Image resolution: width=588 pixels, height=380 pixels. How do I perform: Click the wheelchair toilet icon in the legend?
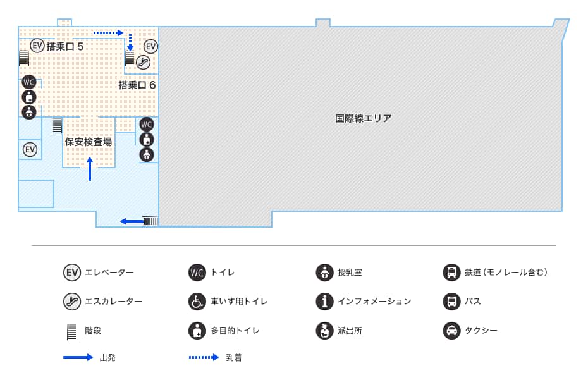(197, 302)
